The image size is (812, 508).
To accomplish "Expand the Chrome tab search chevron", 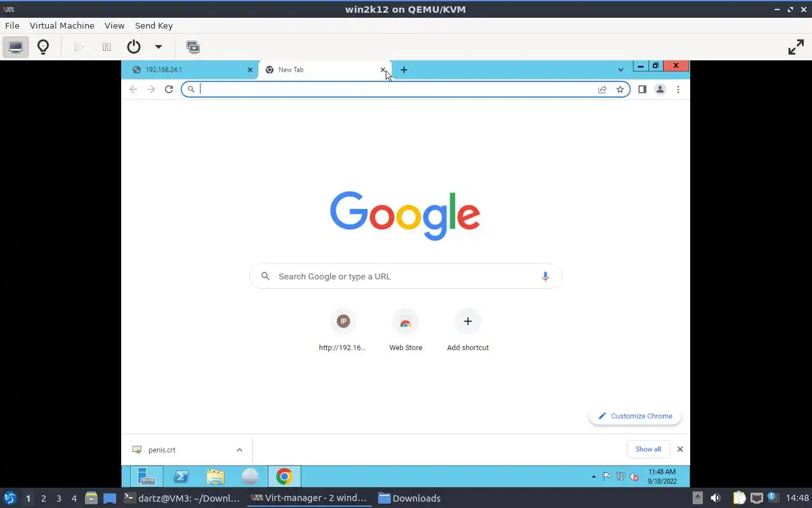I will coord(620,70).
